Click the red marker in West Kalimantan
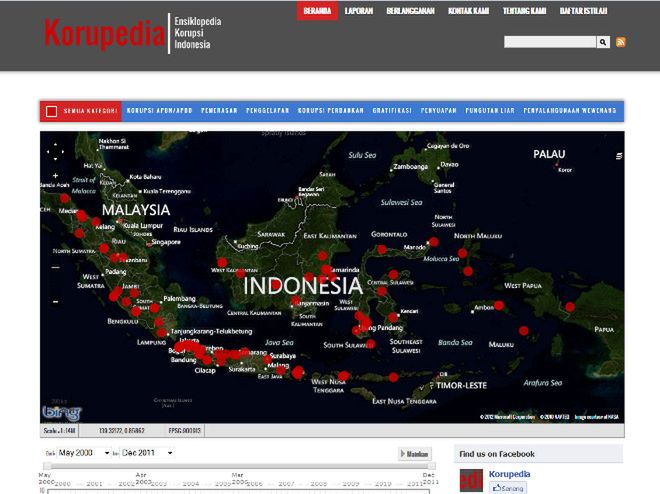The image size is (660, 494). [222, 263]
